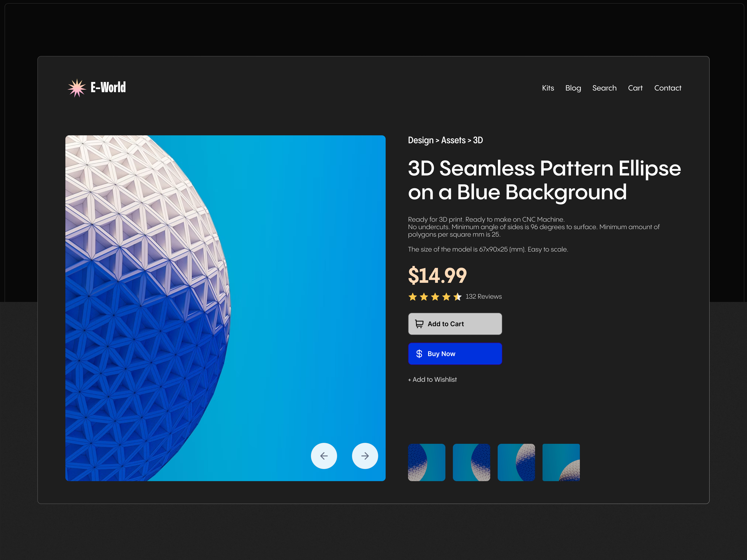Select the fourth product thumbnail
747x560 pixels.
[x=561, y=462]
